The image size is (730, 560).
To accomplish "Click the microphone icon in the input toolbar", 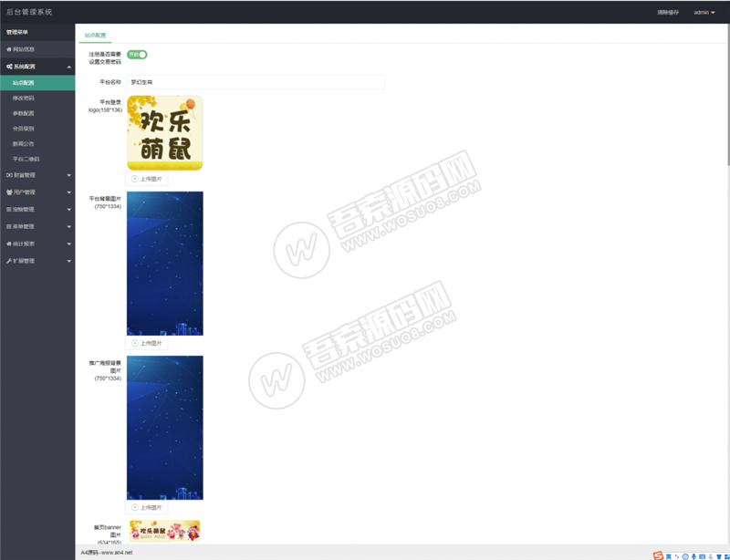I will (x=693, y=554).
